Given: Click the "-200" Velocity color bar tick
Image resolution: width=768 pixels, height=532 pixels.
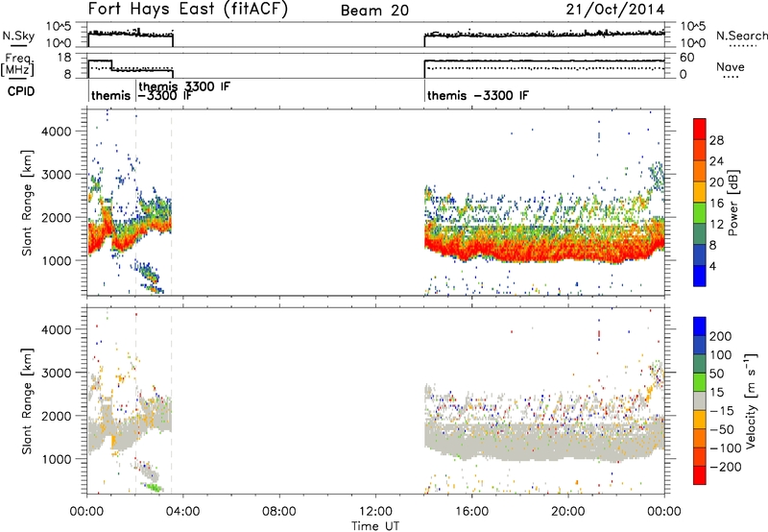Looking at the screenshot, I should point(726,467).
